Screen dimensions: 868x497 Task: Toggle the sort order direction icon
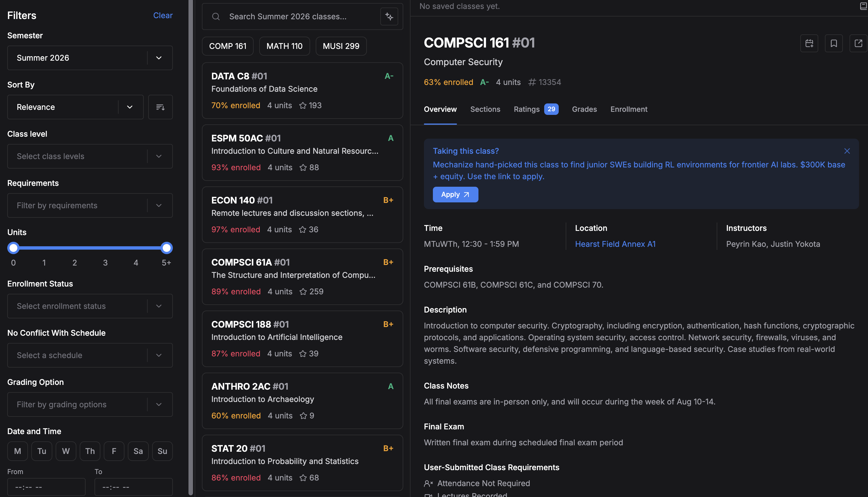161,107
